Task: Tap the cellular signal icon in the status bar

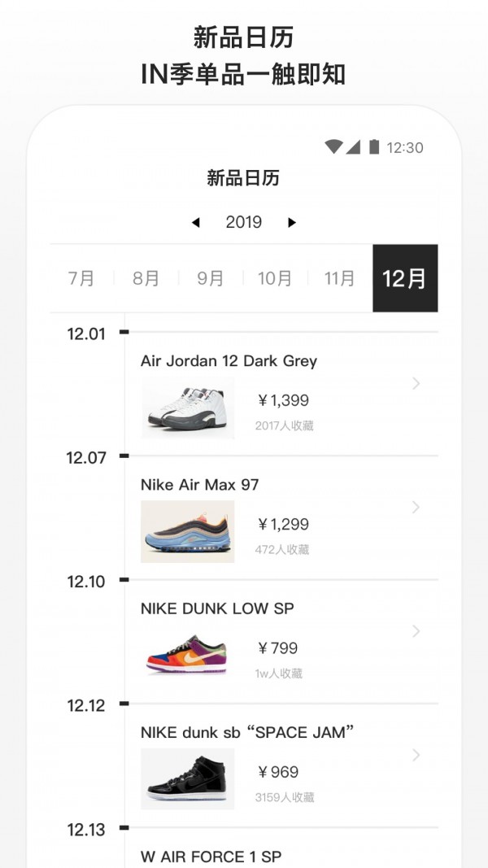Action: coord(356,147)
